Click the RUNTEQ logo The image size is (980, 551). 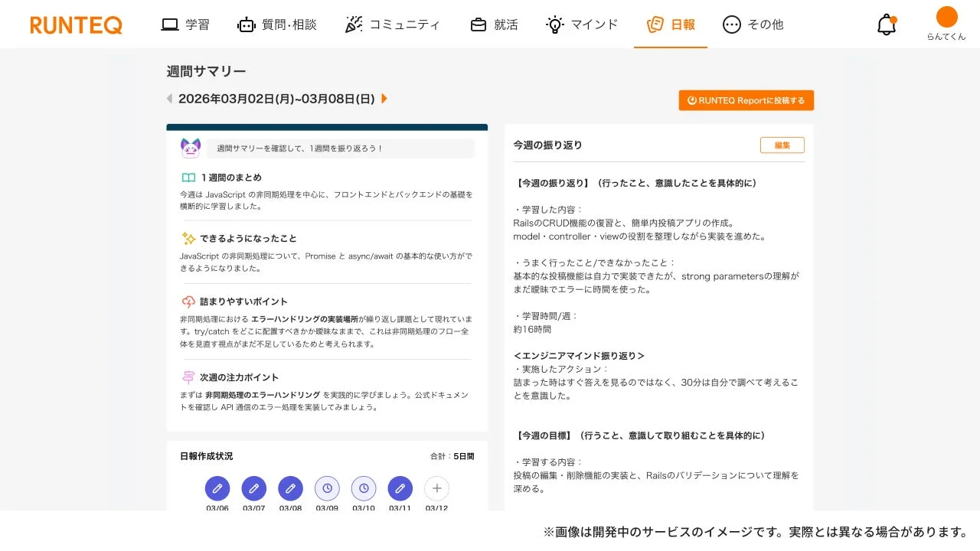pos(76,24)
